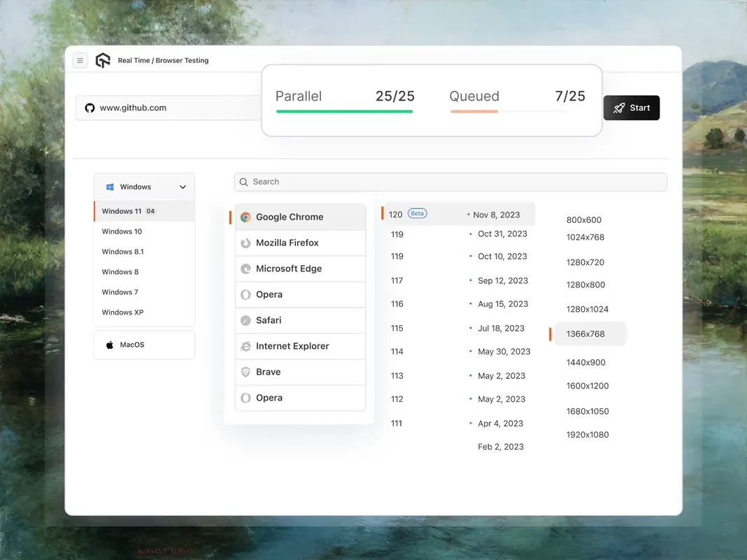
Task: Select Windows 11 in OS list
Action: click(144, 211)
